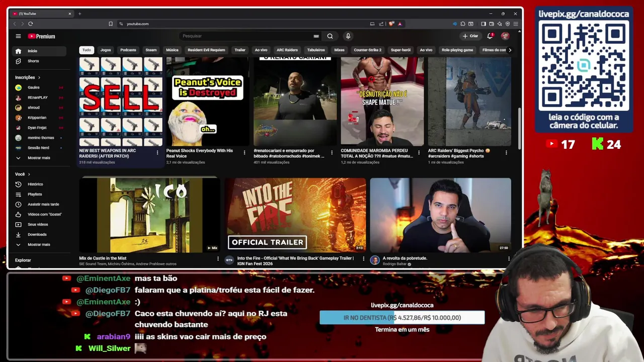Open the on-screen keyboard icon in search box
Screen dimensions: 644x362
coord(316,36)
